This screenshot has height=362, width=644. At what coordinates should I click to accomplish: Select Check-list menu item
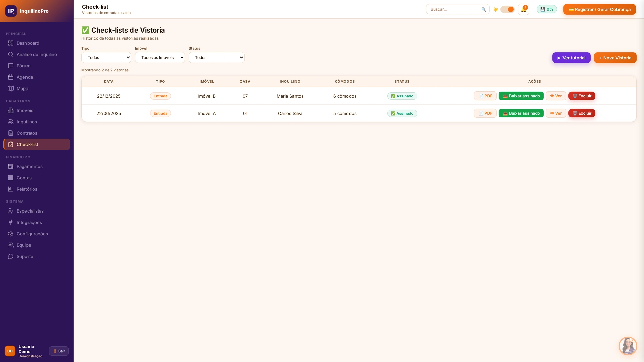click(37, 144)
